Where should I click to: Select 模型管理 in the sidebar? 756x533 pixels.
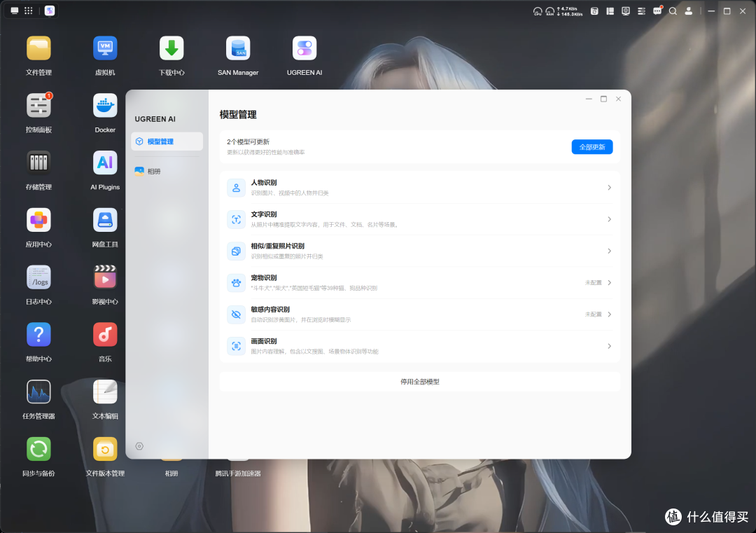pyautogui.click(x=167, y=141)
